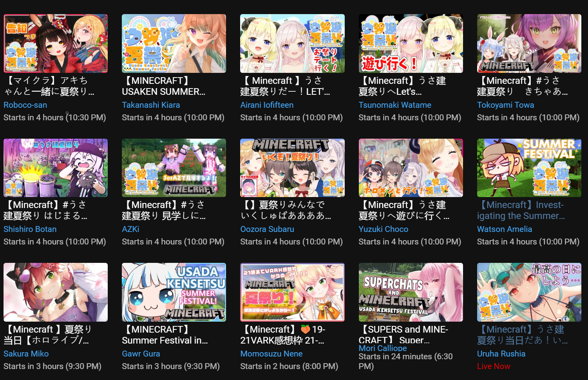This screenshot has height=380, width=588.
Task: Open Sakura Miko's stream thumbnail
Action: point(56,292)
